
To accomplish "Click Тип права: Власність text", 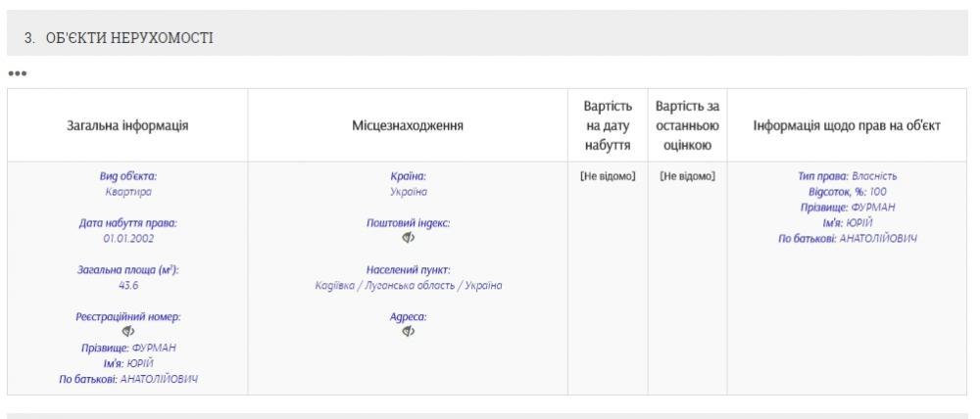I will 848,176.
